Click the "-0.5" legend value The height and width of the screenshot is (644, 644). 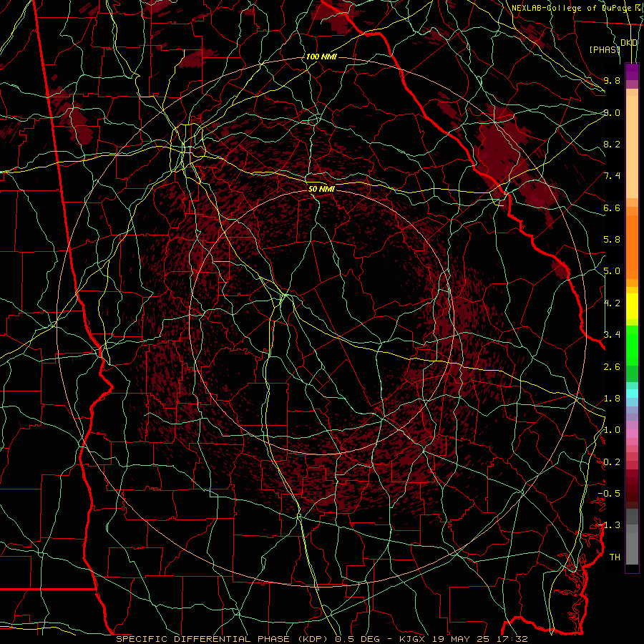click(x=609, y=494)
